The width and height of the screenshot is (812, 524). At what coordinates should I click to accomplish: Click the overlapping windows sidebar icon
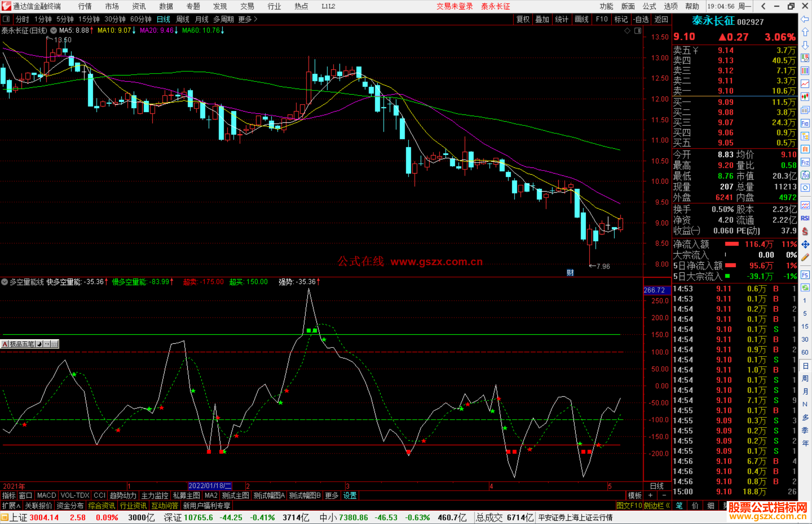[x=805, y=110]
